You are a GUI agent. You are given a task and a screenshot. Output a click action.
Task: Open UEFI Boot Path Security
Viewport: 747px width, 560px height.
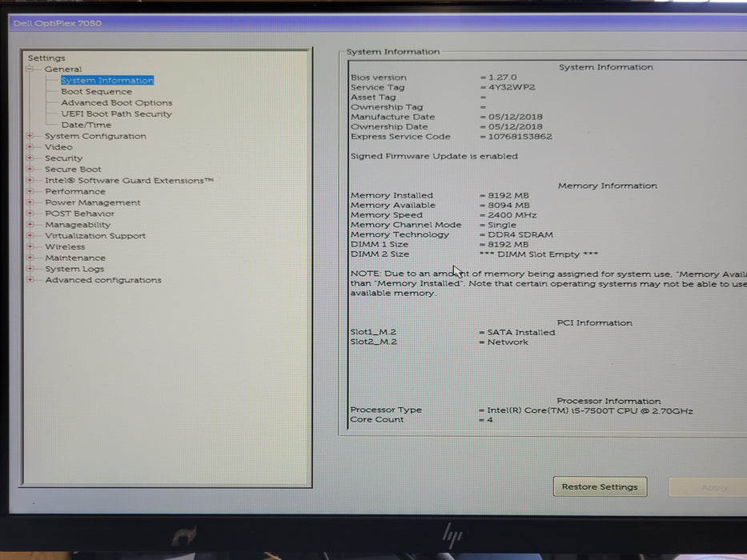coord(116,114)
